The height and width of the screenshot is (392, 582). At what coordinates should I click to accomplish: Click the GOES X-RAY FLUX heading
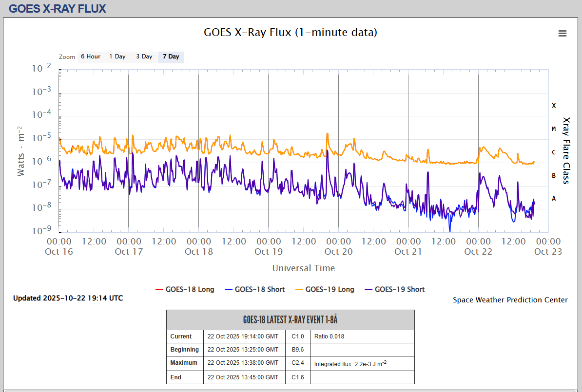coord(58,8)
